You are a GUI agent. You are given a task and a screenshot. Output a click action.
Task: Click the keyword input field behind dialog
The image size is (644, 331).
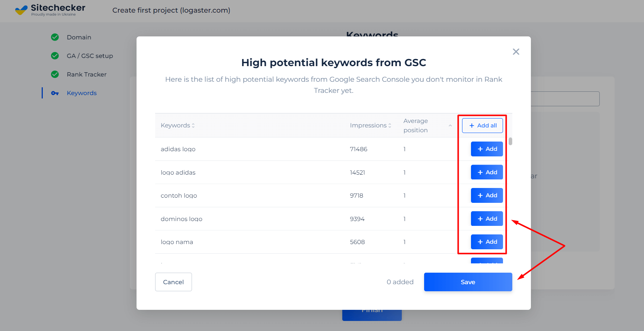(x=565, y=99)
